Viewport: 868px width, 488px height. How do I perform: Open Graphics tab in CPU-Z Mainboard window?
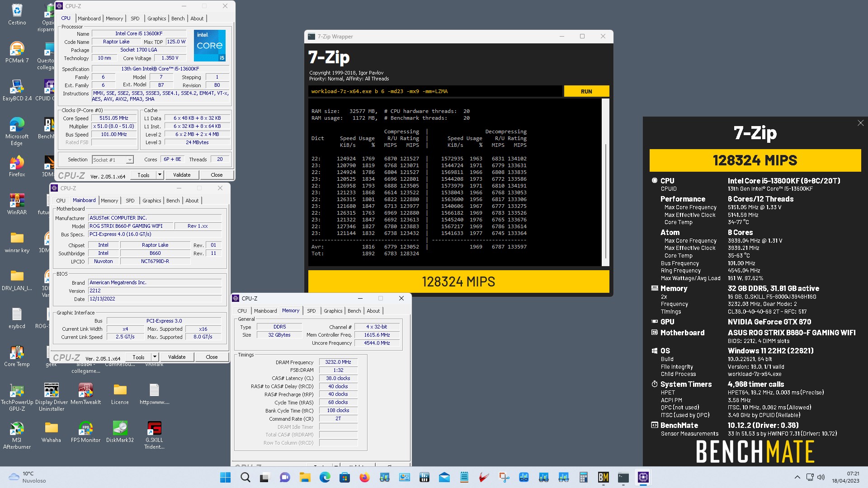pyautogui.click(x=151, y=201)
